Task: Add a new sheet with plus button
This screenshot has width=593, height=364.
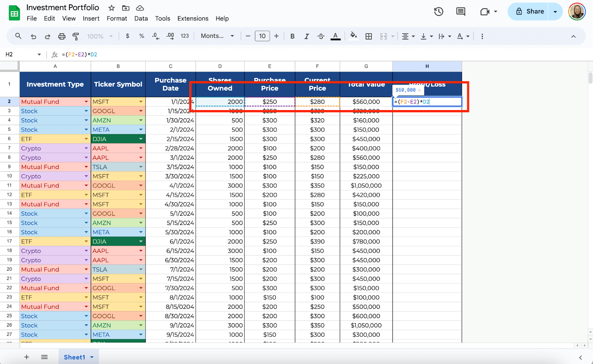Action: [27, 357]
